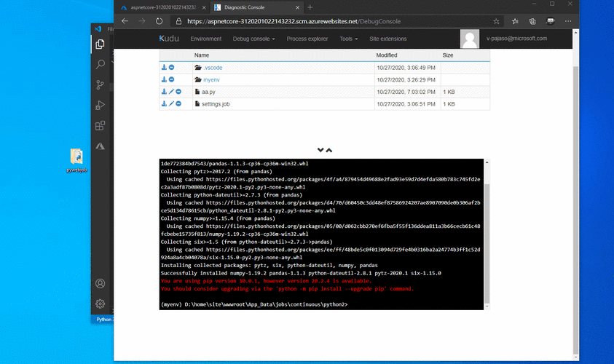Open the Extensions view in VS Code
614x364 pixels.
click(101, 126)
